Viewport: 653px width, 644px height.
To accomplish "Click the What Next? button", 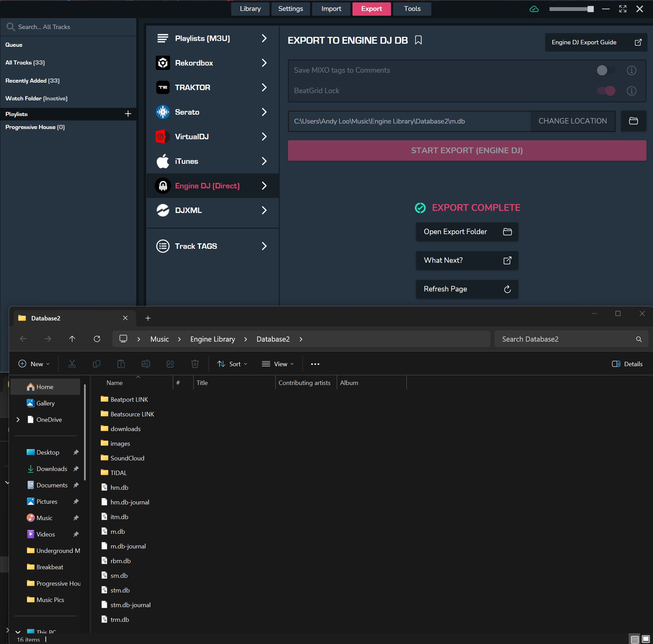I will coord(467,260).
